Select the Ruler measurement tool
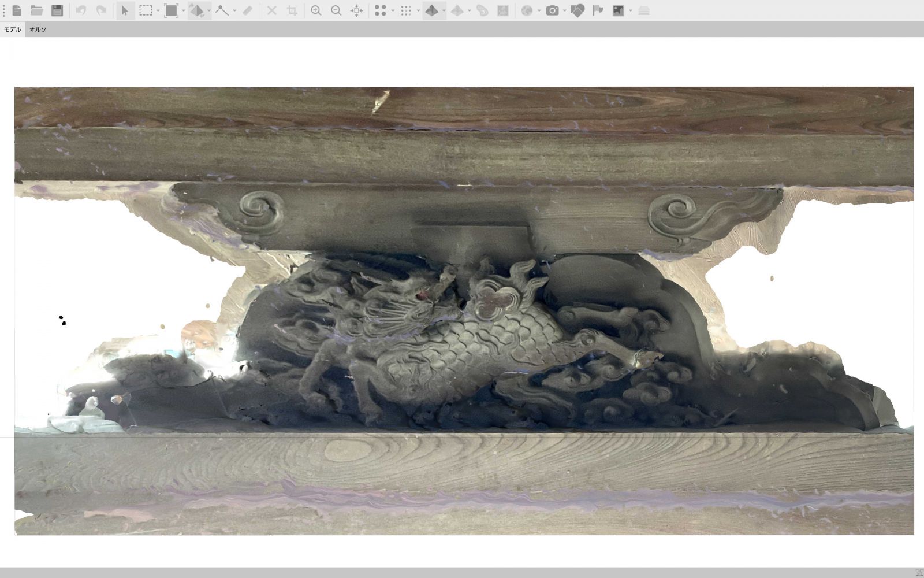This screenshot has height=578, width=924. point(247,10)
